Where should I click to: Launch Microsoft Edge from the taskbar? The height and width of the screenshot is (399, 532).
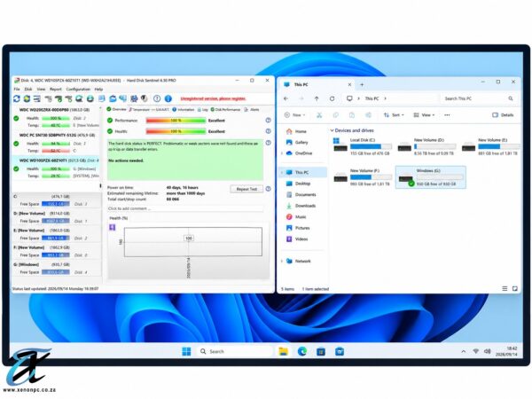302,351
